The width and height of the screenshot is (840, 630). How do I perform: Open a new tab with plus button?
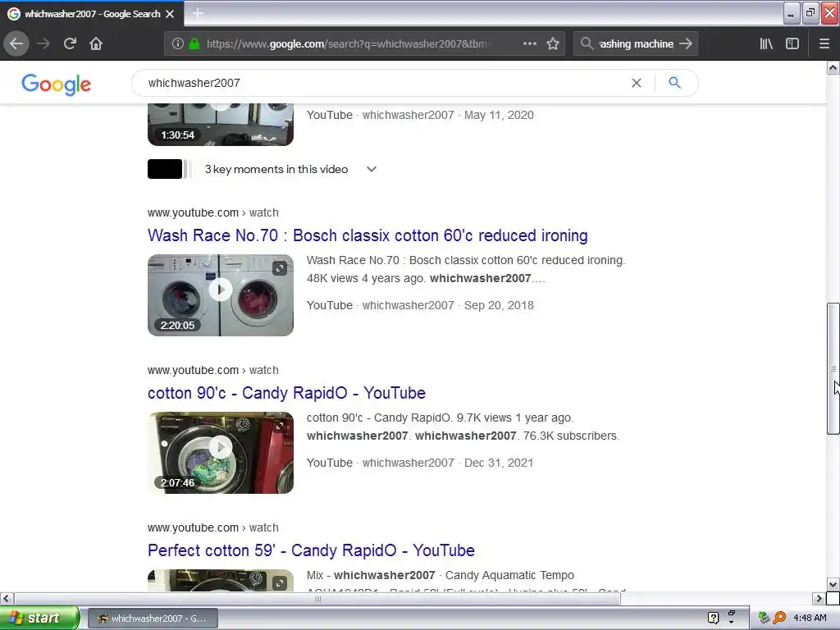pos(198,13)
